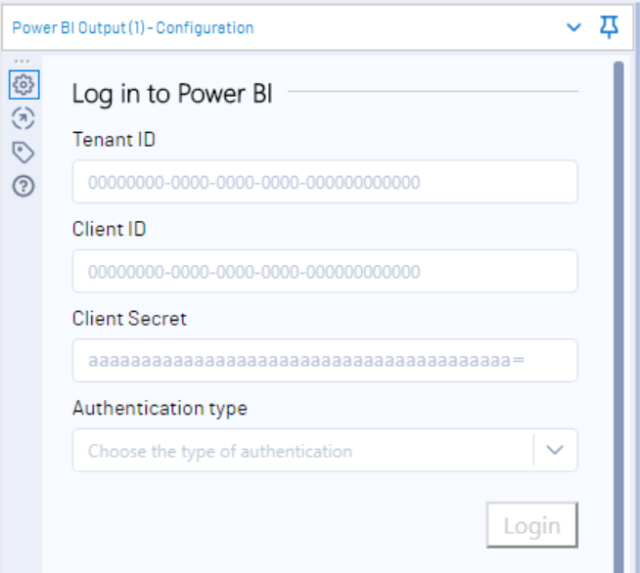Click the 'Log in to Power BI' heading
The image size is (640, 573).
[172, 94]
